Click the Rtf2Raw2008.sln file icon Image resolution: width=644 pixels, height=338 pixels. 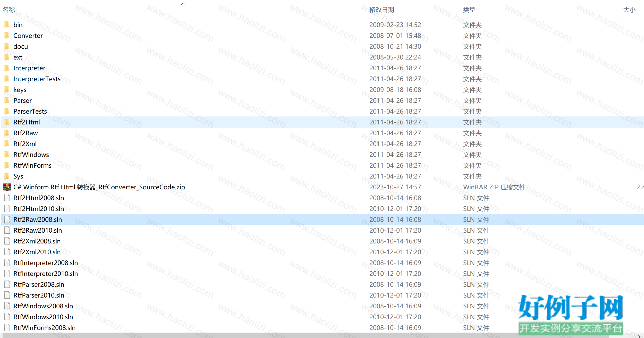[7, 219]
